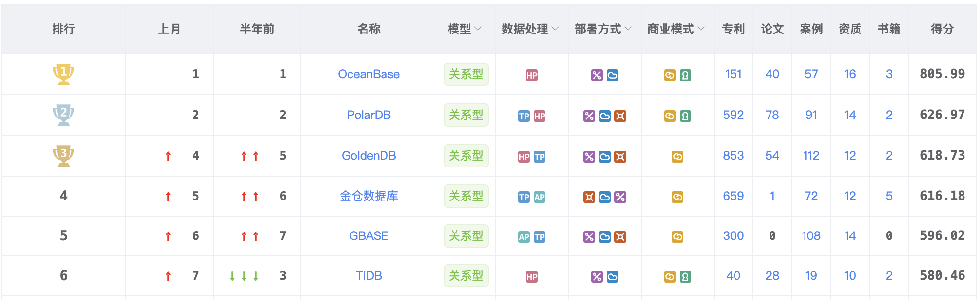Click the 得分 column header
Image resolution: width=980 pixels, height=300 pixels.
(x=942, y=29)
